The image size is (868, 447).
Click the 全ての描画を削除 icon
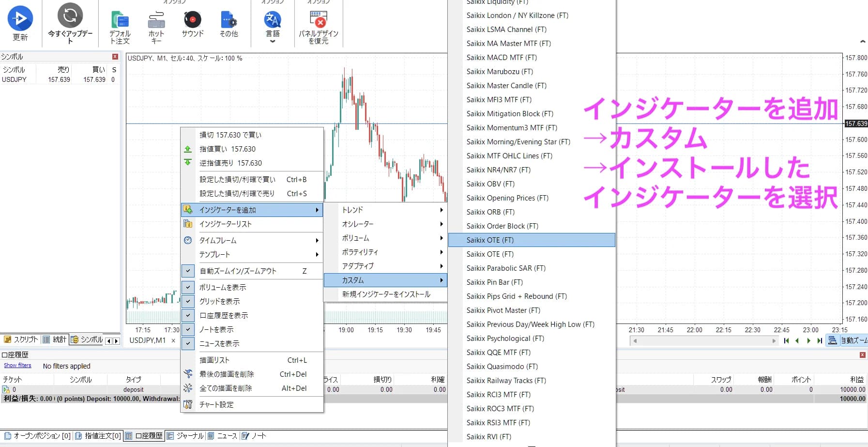tap(188, 388)
